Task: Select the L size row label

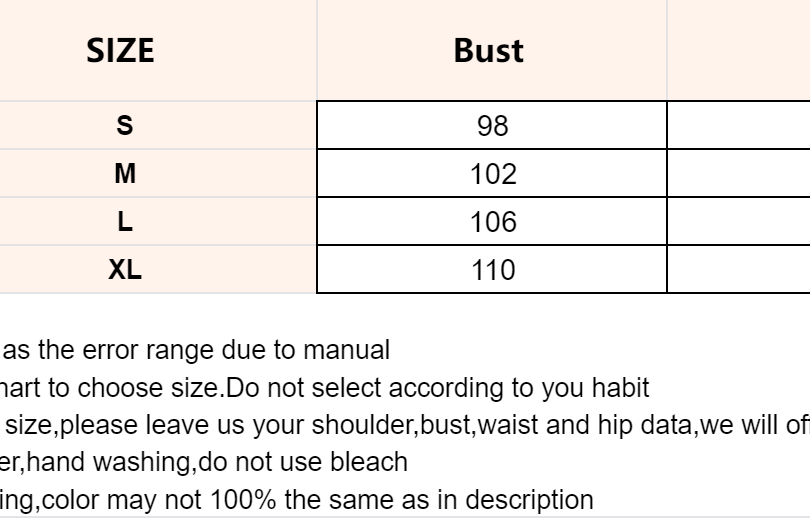Action: (124, 222)
